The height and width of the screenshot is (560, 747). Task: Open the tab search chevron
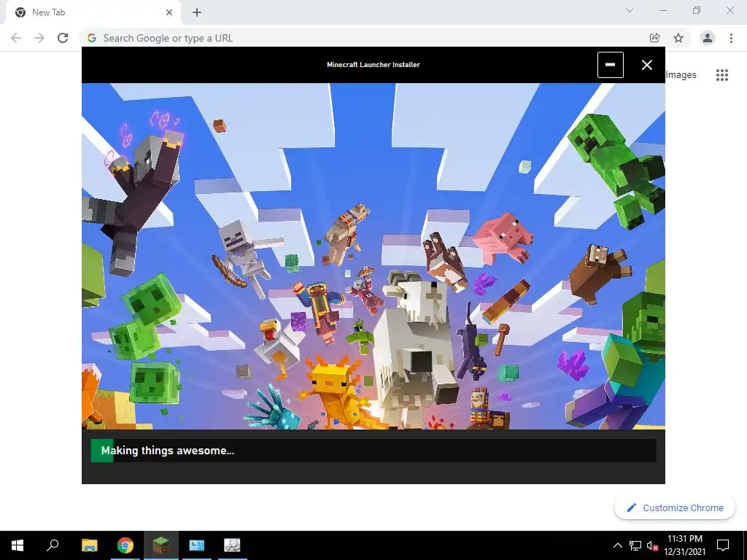click(630, 10)
